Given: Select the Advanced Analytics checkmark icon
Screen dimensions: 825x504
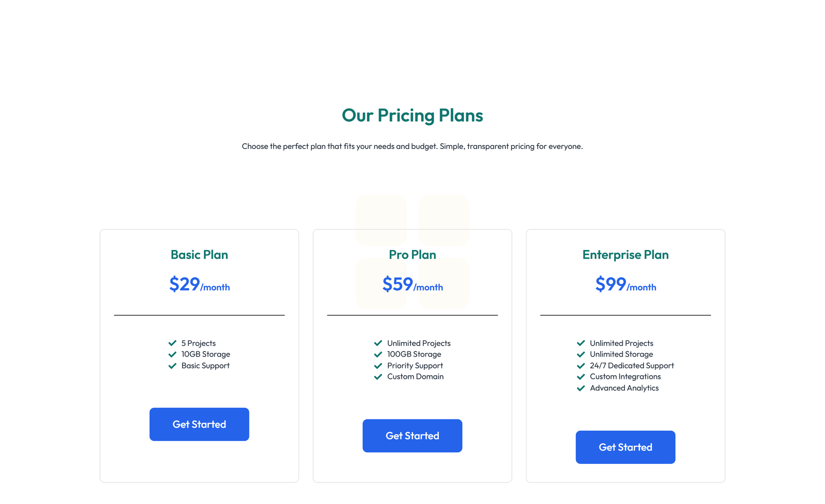Looking at the screenshot, I should pos(580,388).
